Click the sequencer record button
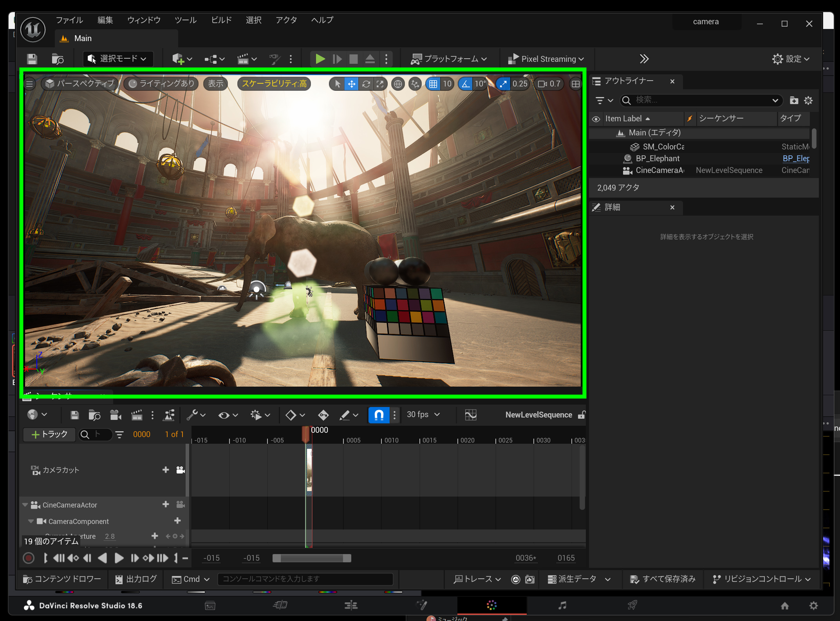This screenshot has height=621, width=840. click(x=29, y=558)
